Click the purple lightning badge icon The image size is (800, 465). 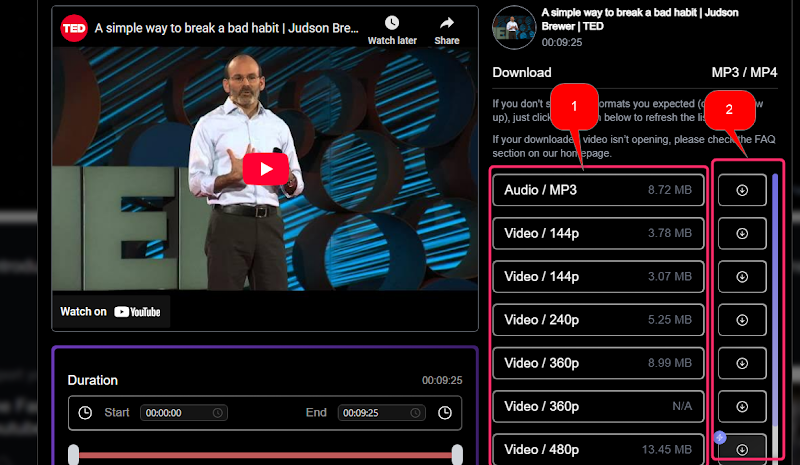click(x=720, y=437)
